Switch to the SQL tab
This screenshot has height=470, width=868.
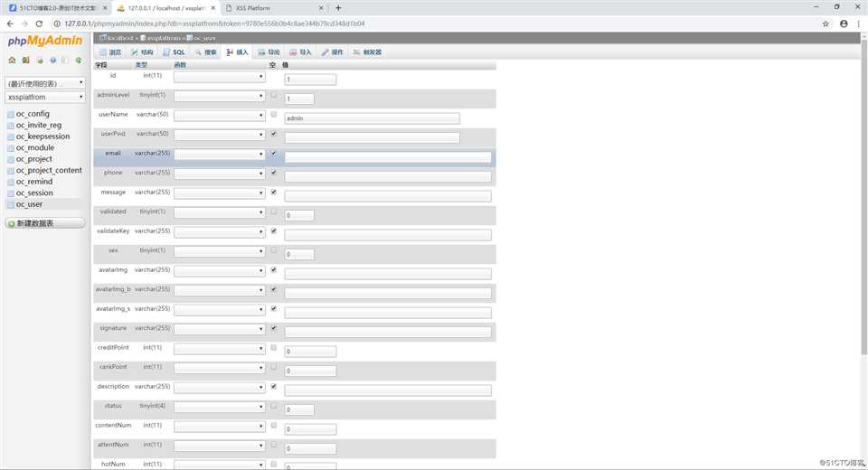174,52
